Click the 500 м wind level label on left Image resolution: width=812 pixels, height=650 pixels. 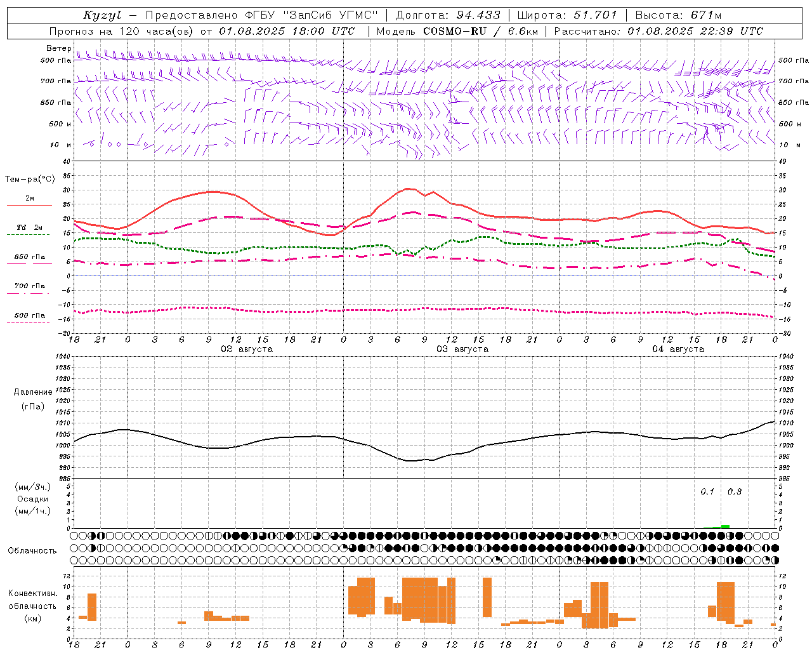point(60,124)
